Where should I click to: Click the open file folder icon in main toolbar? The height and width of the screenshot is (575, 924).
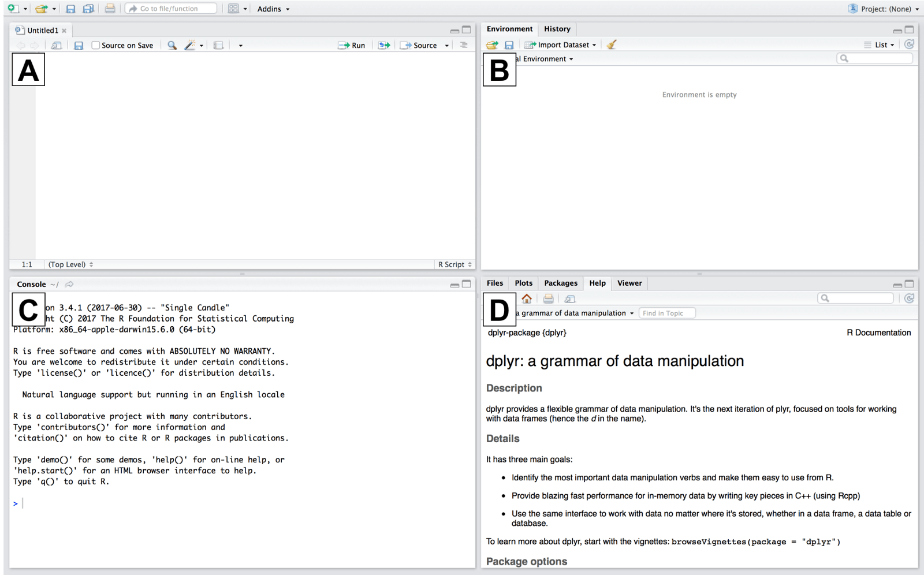pos(41,9)
